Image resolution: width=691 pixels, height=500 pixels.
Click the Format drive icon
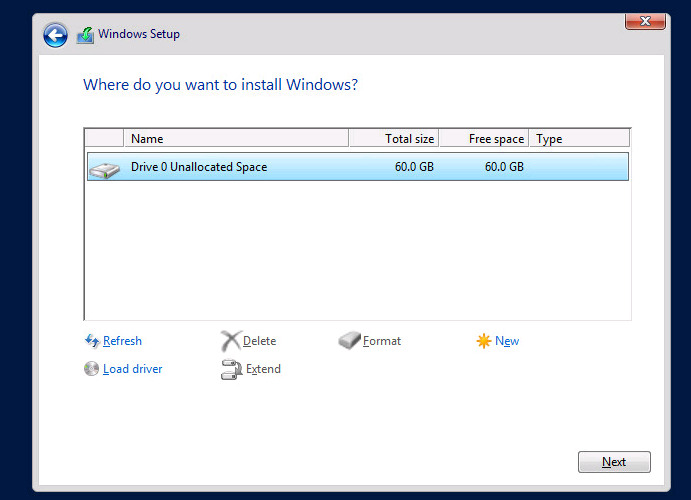click(x=349, y=340)
